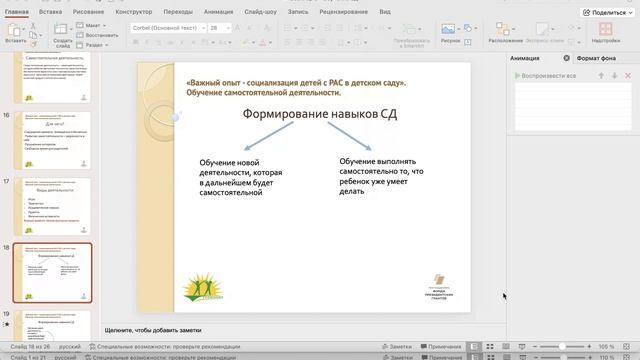Start slideshow from status bar icon
Image resolution: width=640 pixels, height=360 pixels.
click(522, 347)
